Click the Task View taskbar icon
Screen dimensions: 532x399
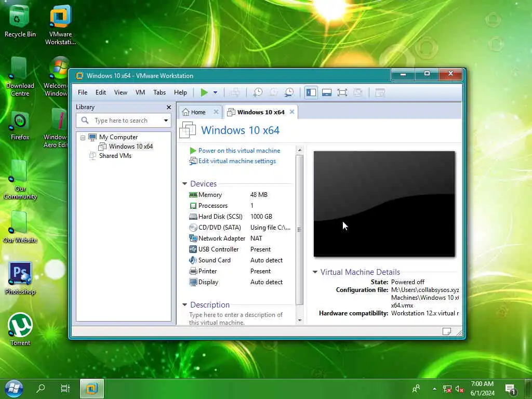(65, 389)
